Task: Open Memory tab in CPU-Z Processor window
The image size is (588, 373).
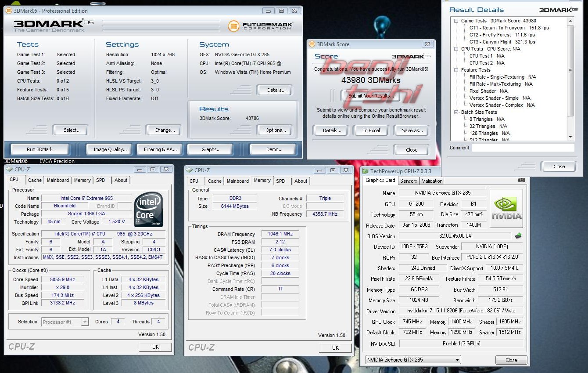Action: (82, 180)
